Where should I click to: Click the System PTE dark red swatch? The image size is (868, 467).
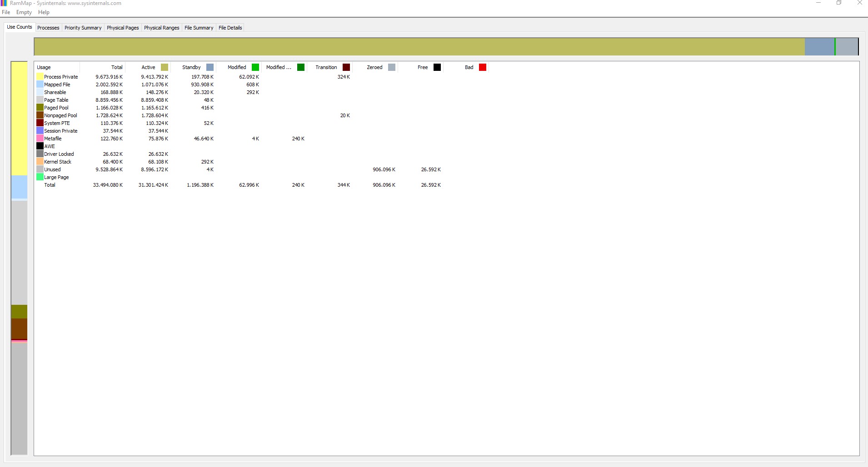(40, 123)
